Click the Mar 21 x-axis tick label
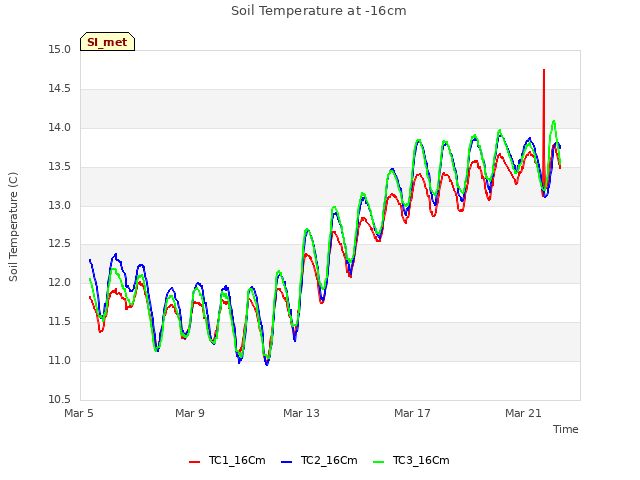 coord(523,413)
